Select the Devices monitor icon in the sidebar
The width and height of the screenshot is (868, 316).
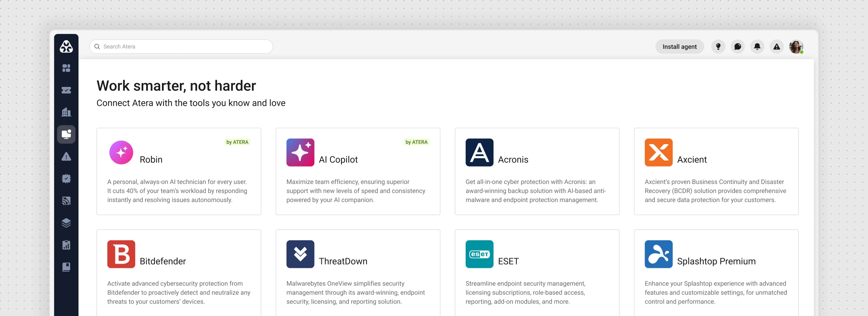click(x=66, y=134)
